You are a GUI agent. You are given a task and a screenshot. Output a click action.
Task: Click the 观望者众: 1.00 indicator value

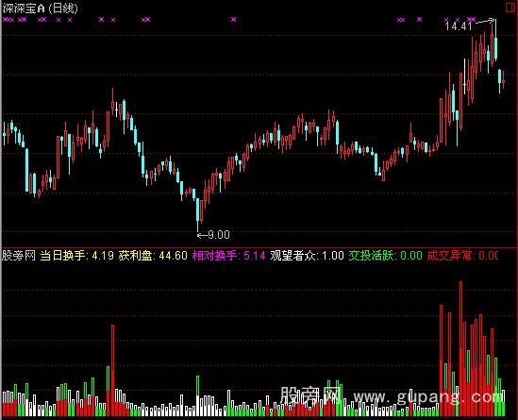(x=307, y=256)
